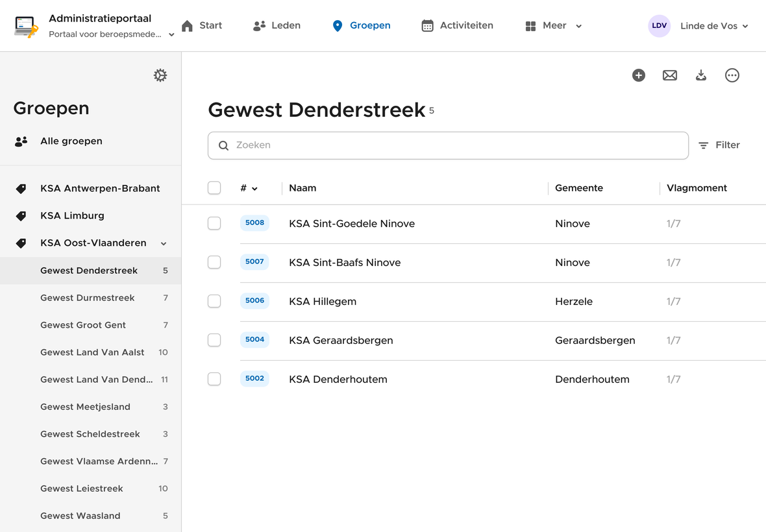
Task: Go to the Leden tab
Action: pos(277,26)
